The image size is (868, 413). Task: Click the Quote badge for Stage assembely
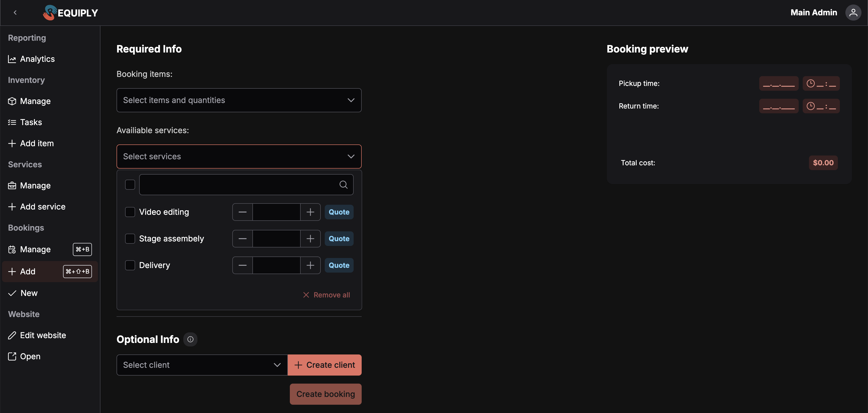(339, 239)
